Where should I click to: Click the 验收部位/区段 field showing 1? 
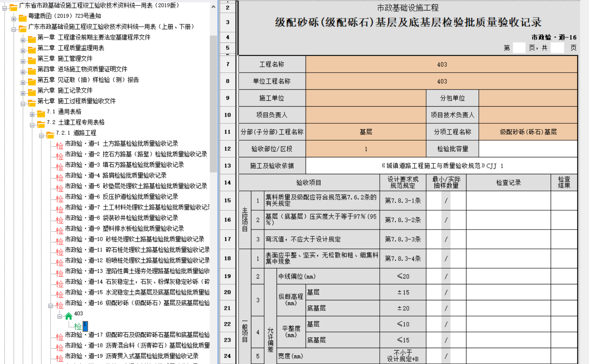(366, 149)
